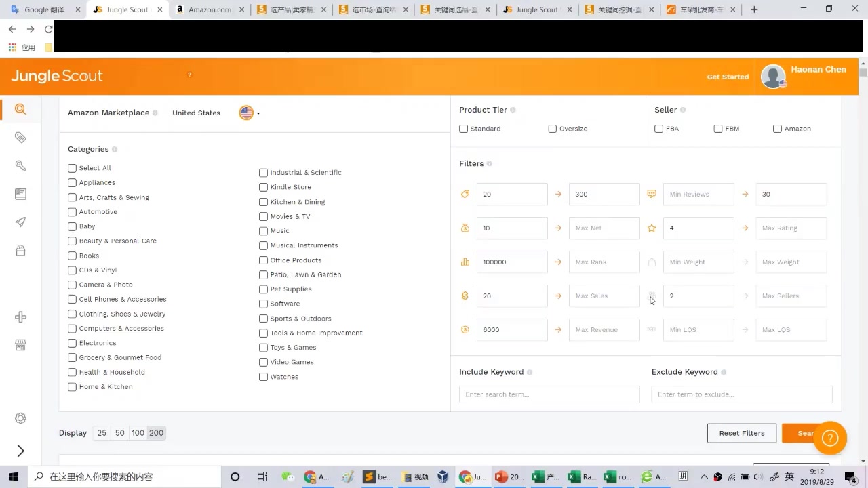Check the Select All categories checkbox
This screenshot has width=868, height=488.
tap(72, 168)
